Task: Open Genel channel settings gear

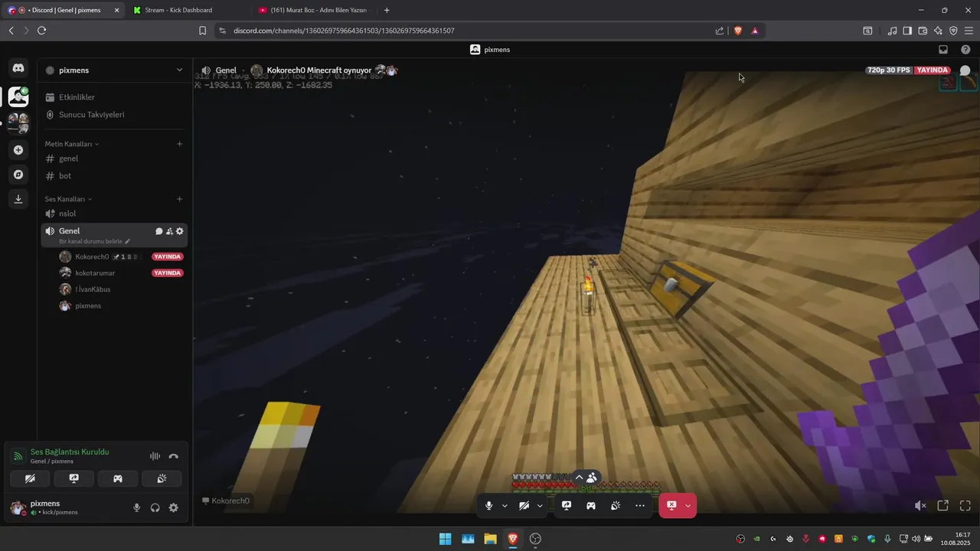Action: [x=180, y=231]
